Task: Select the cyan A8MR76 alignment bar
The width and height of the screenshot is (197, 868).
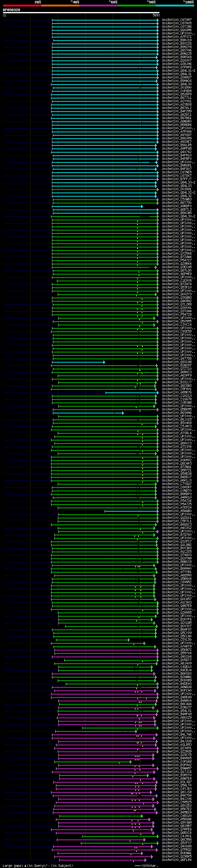Action: click(x=132, y=393)
